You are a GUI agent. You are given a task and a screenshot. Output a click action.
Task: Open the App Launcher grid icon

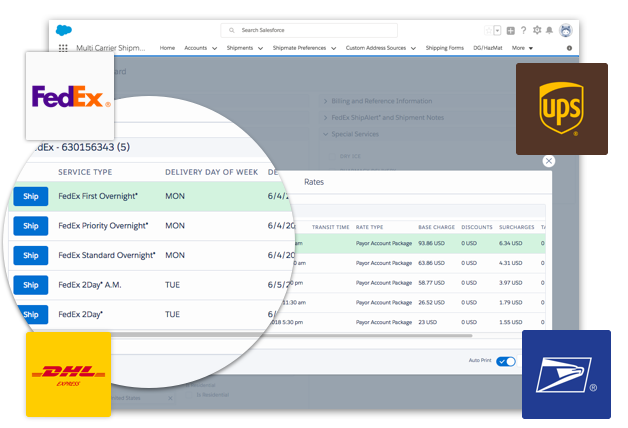[63, 48]
